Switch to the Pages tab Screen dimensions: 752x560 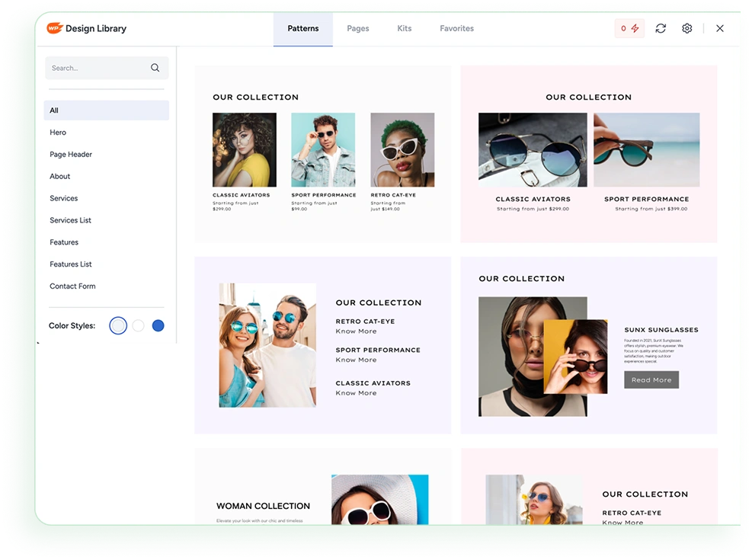357,28
